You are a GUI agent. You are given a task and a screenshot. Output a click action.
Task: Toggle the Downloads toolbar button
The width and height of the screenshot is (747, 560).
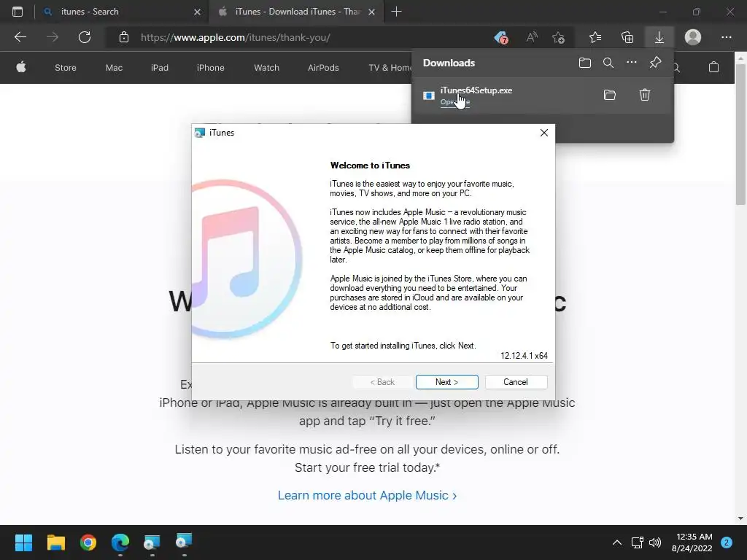pyautogui.click(x=659, y=37)
